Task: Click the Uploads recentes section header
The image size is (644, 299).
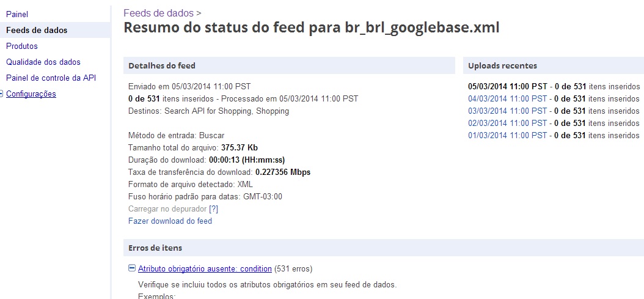Action: pos(502,65)
